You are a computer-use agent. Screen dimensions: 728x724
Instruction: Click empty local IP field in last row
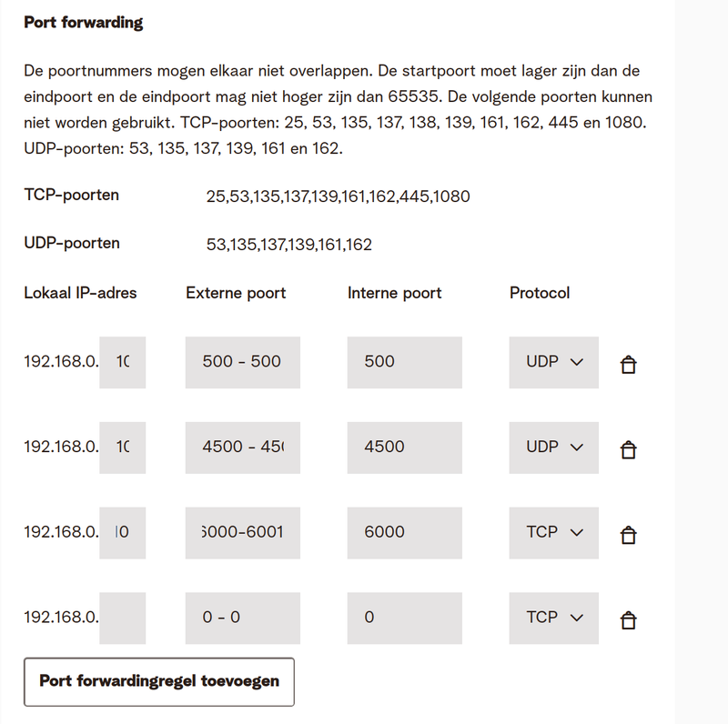click(123, 618)
